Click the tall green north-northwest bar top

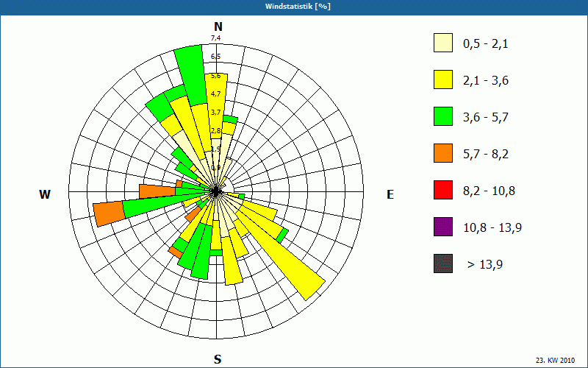191,75
